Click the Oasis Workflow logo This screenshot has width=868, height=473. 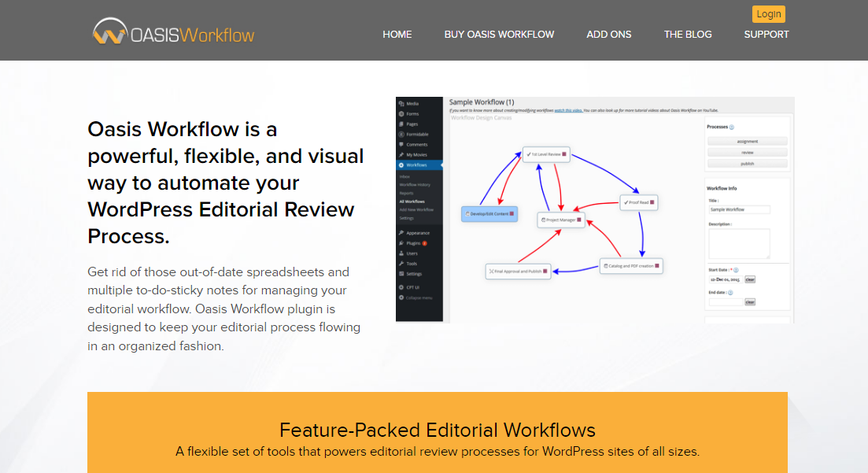coord(173,31)
